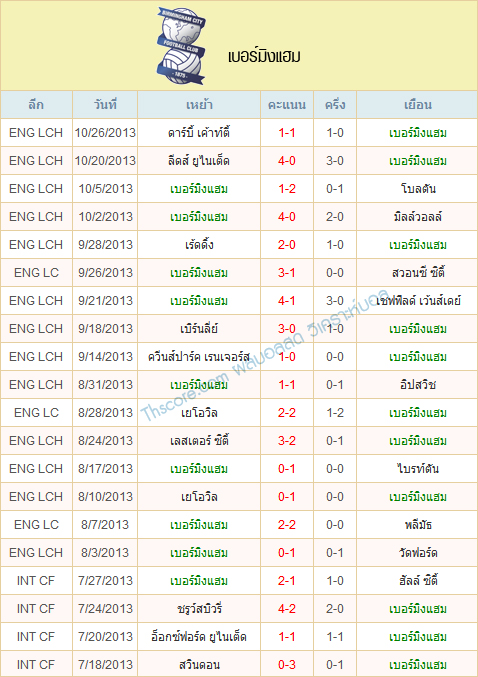This screenshot has width=478, height=677.
Task: Click away team ฮัลล์ ซิตี้
Action: click(x=418, y=581)
